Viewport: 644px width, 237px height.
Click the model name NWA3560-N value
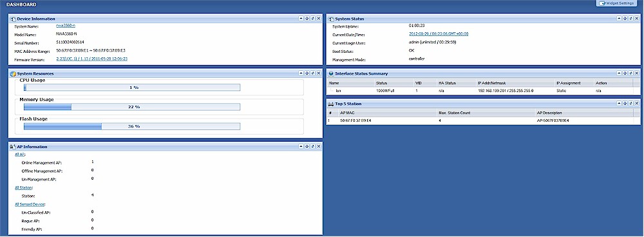tap(66, 34)
